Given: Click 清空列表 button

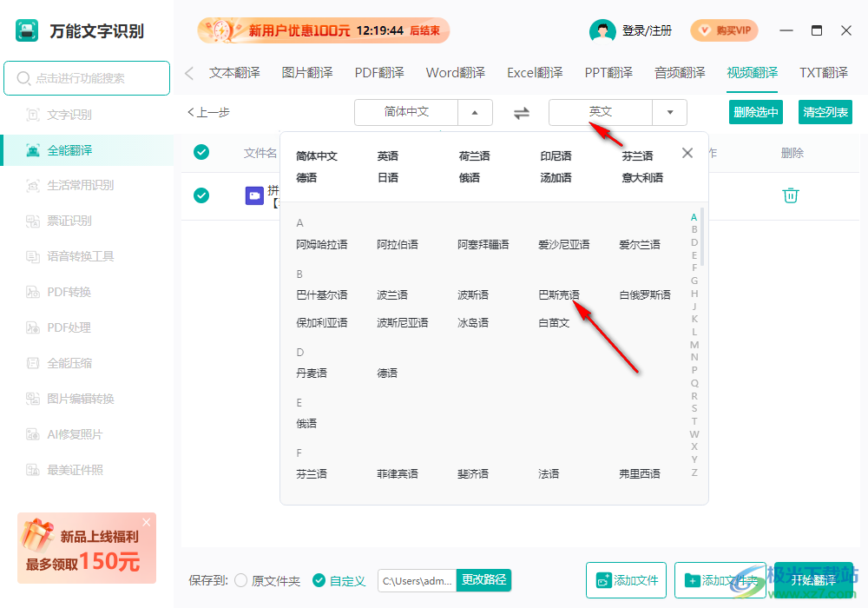Looking at the screenshot, I should [825, 112].
